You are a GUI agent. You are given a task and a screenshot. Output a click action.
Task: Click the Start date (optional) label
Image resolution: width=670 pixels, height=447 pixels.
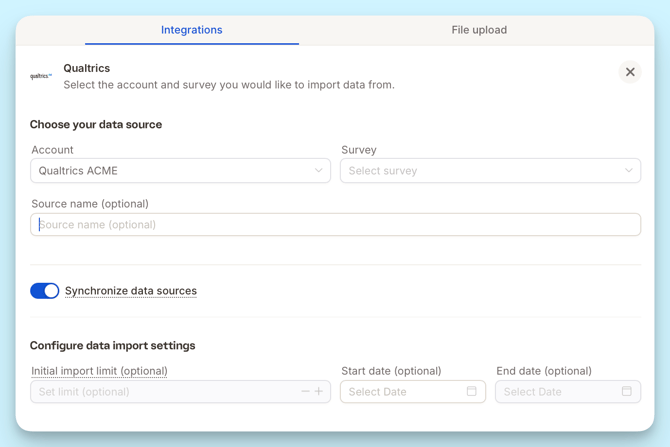(x=391, y=371)
